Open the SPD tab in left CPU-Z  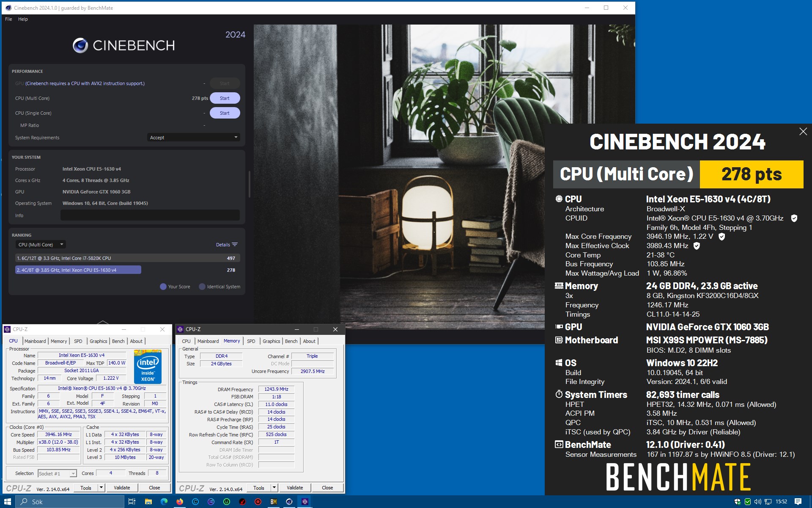click(x=78, y=341)
